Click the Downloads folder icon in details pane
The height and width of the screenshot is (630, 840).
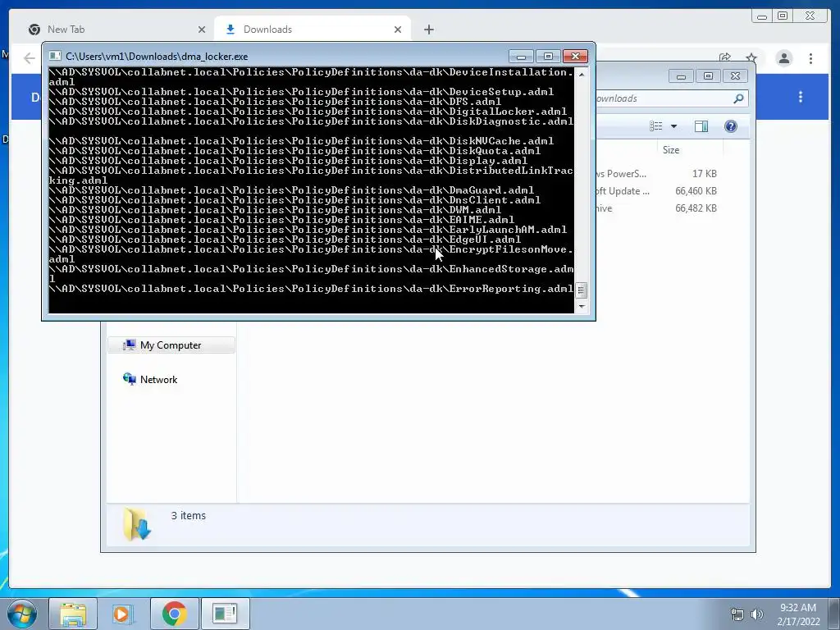click(137, 524)
